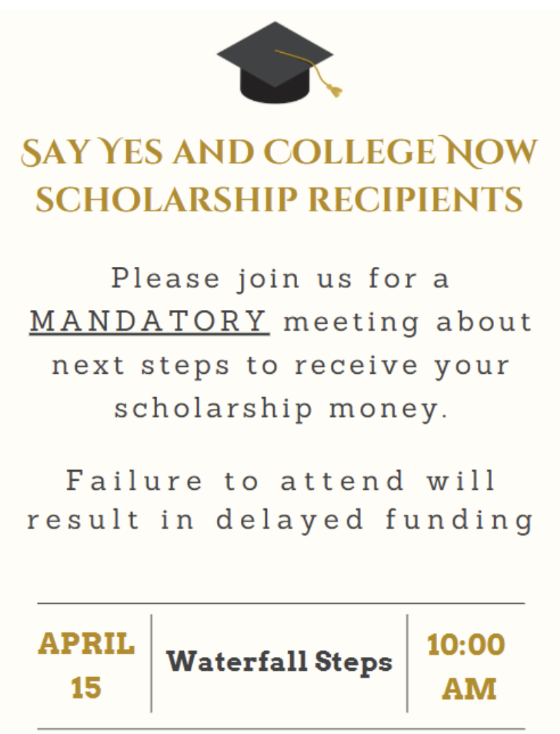The width and height of the screenshot is (560, 734).
Task: Click the vertical divider before the time
Action: click(x=408, y=663)
